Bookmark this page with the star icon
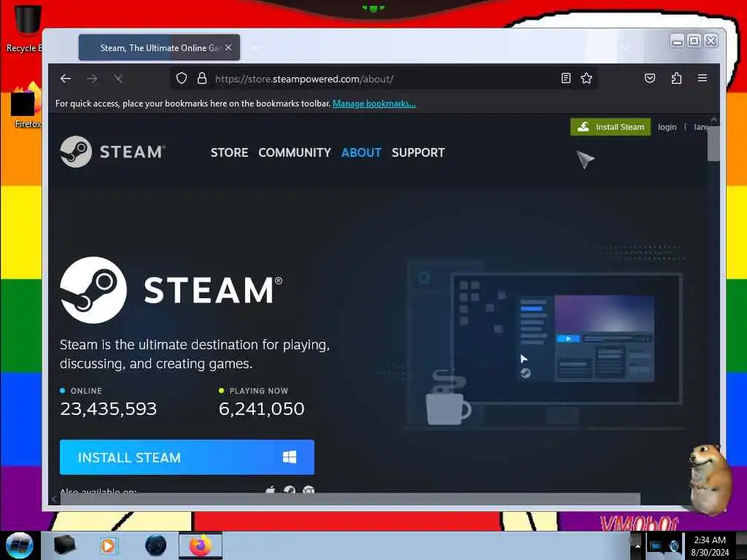The height and width of the screenshot is (560, 747). click(587, 78)
